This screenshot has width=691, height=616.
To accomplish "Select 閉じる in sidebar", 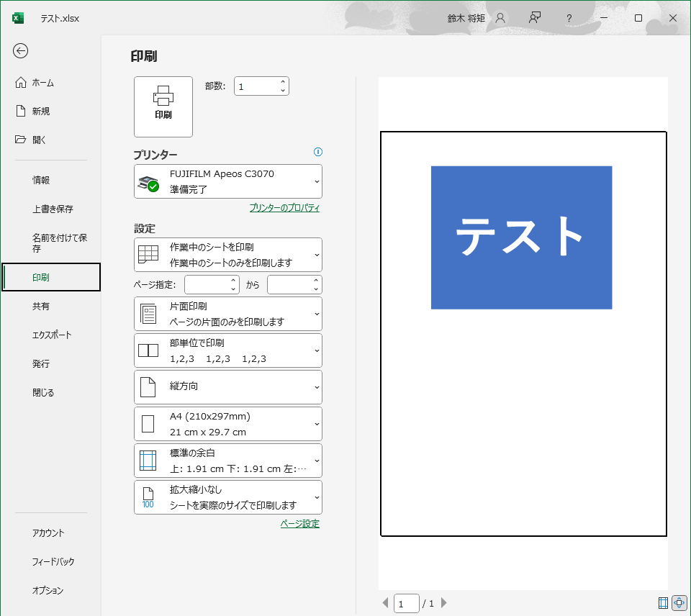I will [50, 392].
